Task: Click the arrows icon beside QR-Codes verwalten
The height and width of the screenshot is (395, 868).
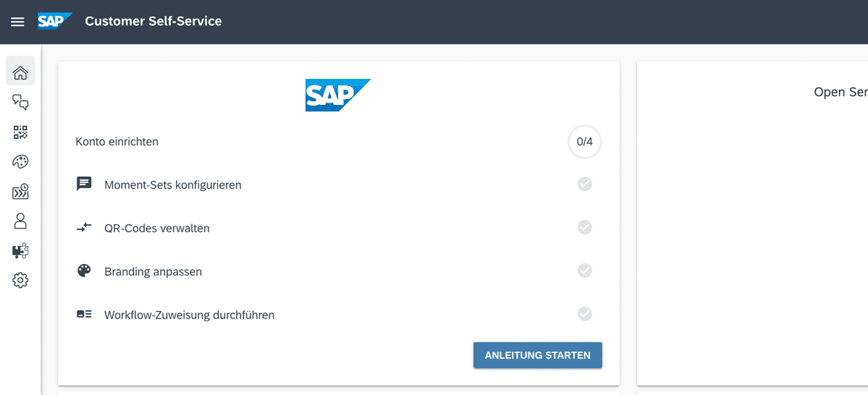Action: click(x=84, y=227)
